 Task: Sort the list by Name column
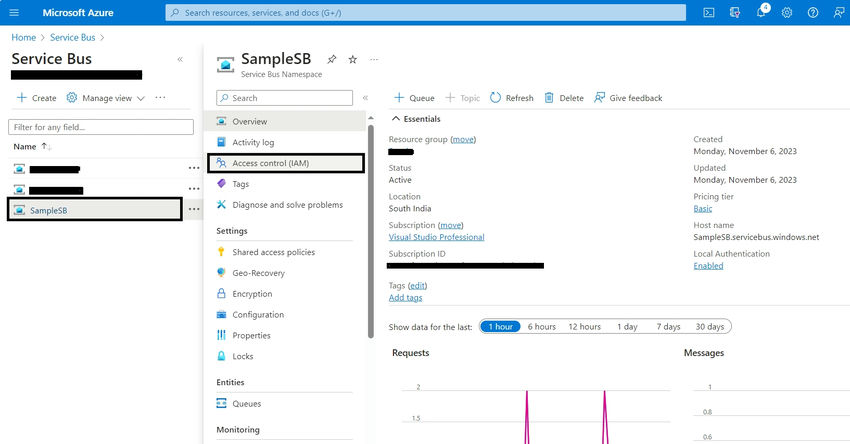pyautogui.click(x=32, y=146)
